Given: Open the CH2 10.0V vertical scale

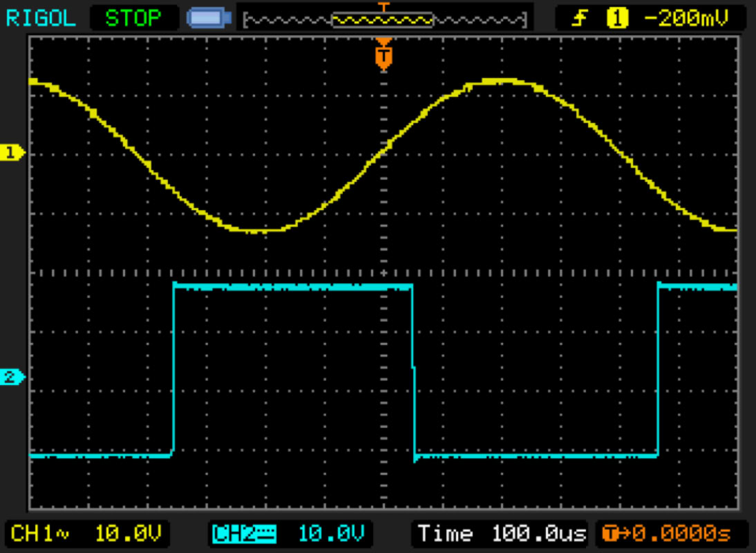Looking at the screenshot, I should tap(332, 534).
